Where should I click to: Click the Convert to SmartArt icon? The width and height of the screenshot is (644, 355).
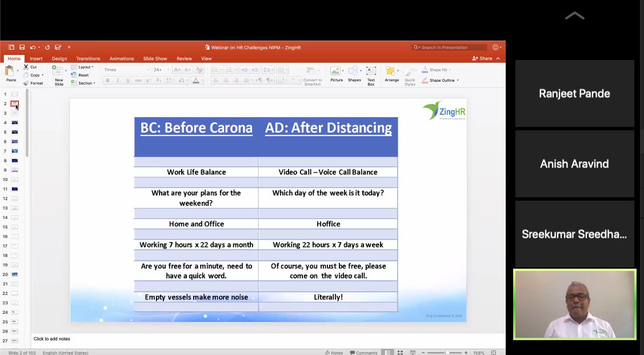pos(312,71)
